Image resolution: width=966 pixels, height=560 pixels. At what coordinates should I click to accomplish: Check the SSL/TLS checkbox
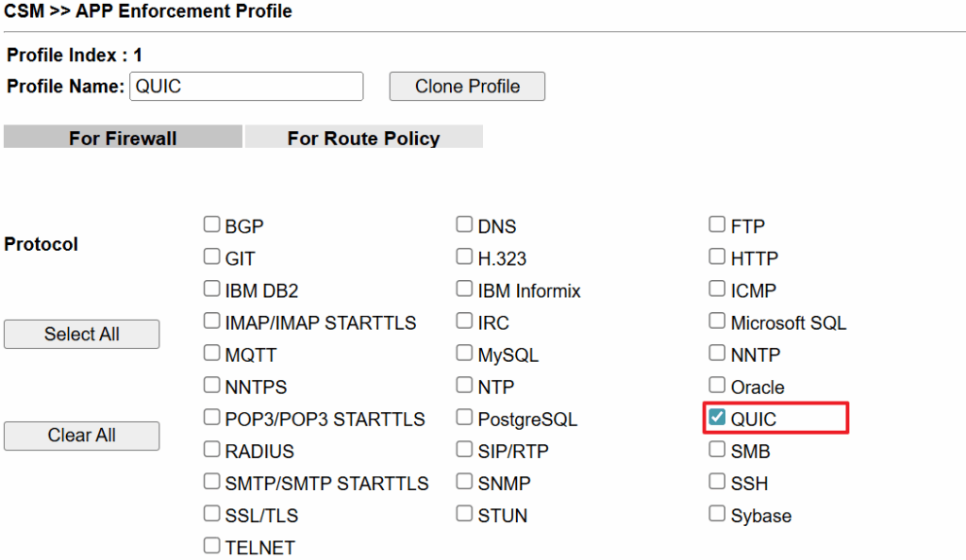[212, 514]
